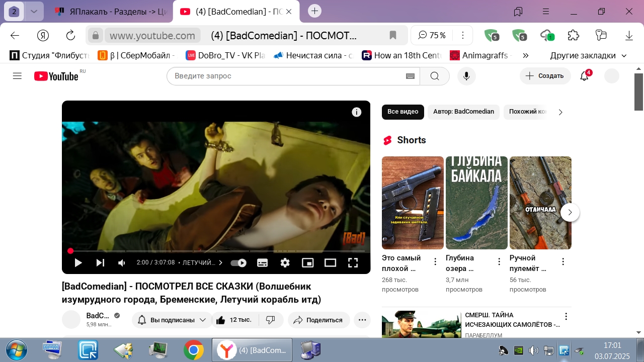Open the tab group counter

pyautogui.click(x=14, y=11)
